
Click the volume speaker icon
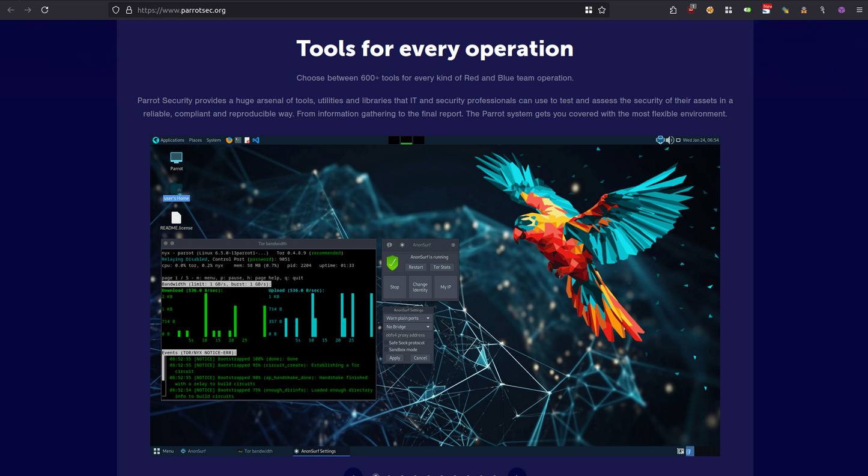point(670,140)
